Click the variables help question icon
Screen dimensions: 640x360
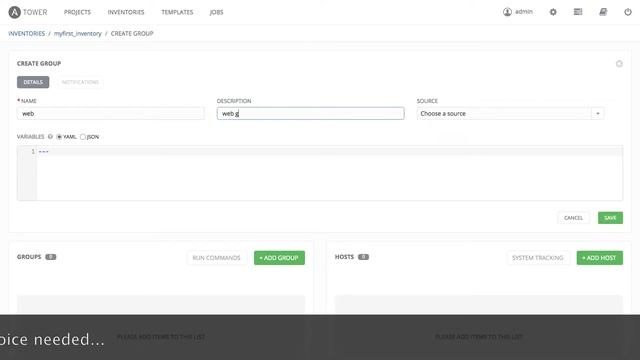click(x=50, y=137)
